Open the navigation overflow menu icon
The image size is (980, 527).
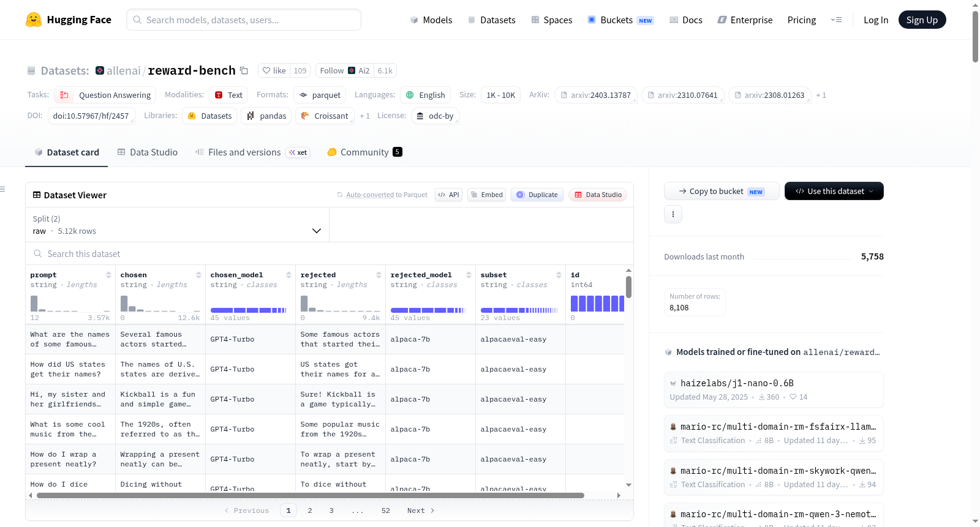[836, 20]
